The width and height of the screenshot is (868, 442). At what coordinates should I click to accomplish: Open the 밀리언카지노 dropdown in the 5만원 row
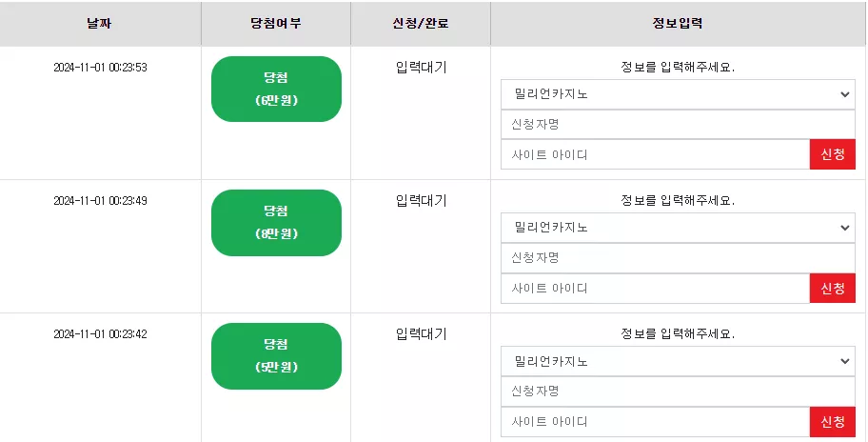click(678, 361)
